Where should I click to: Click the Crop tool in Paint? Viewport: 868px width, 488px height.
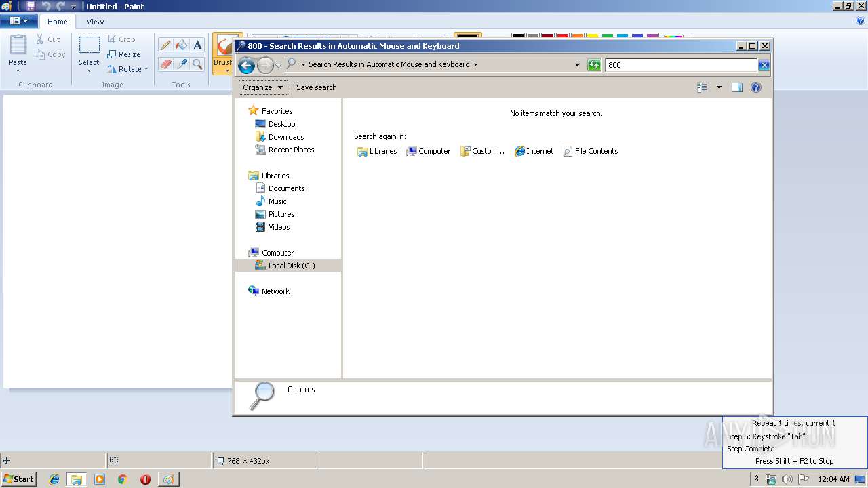tap(121, 39)
